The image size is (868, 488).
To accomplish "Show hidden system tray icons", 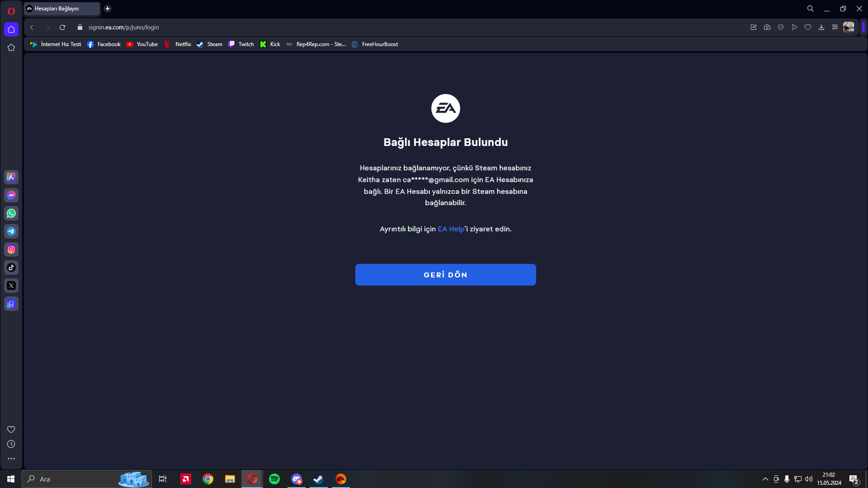I will click(765, 479).
